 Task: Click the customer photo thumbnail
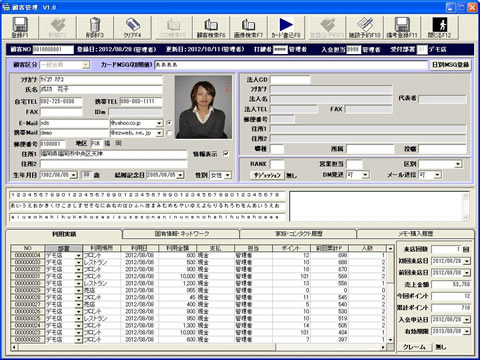tap(204, 107)
